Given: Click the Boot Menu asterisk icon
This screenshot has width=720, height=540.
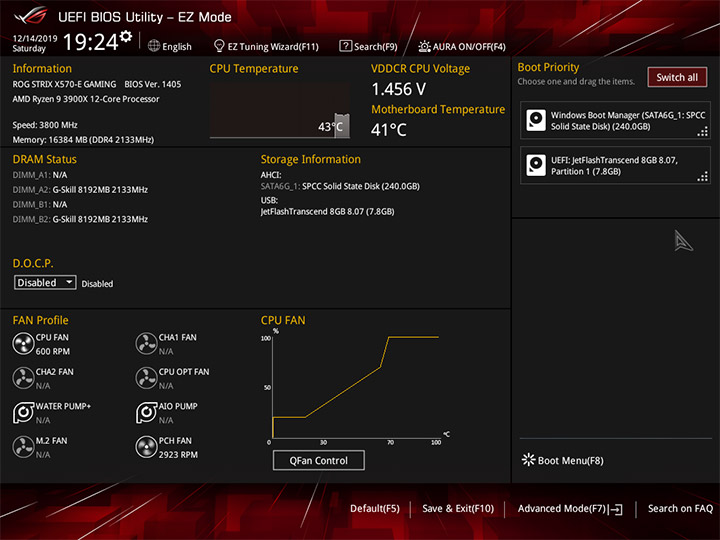Looking at the screenshot, I should coord(529,460).
